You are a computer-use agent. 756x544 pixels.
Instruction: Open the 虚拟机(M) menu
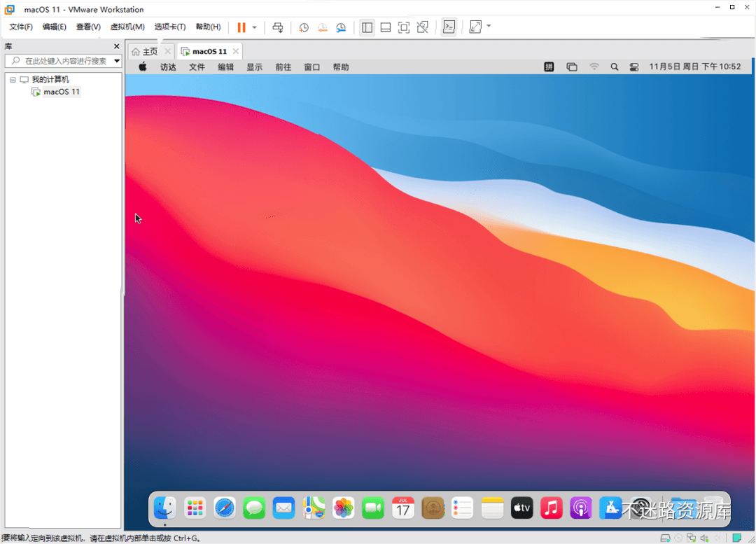coord(127,27)
